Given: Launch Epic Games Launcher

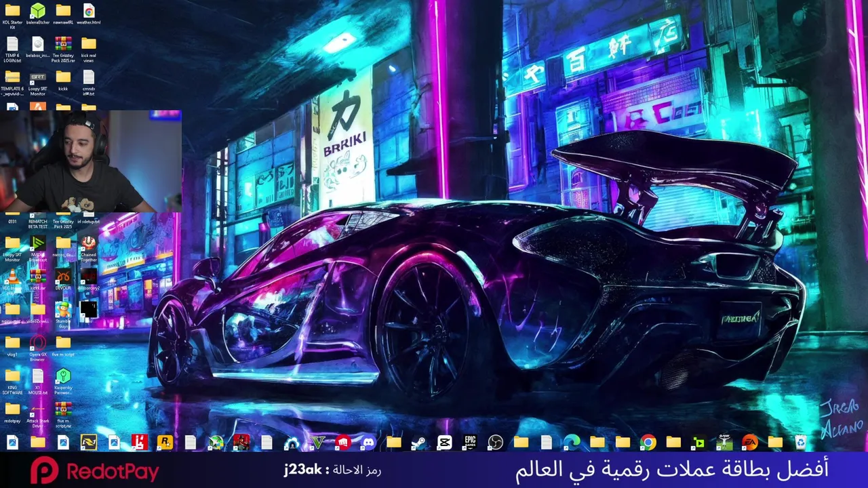Looking at the screenshot, I should pyautogui.click(x=470, y=443).
